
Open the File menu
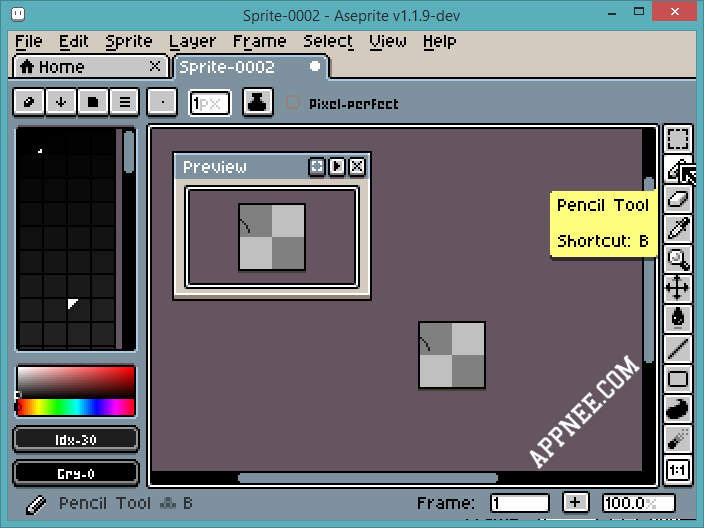[29, 41]
